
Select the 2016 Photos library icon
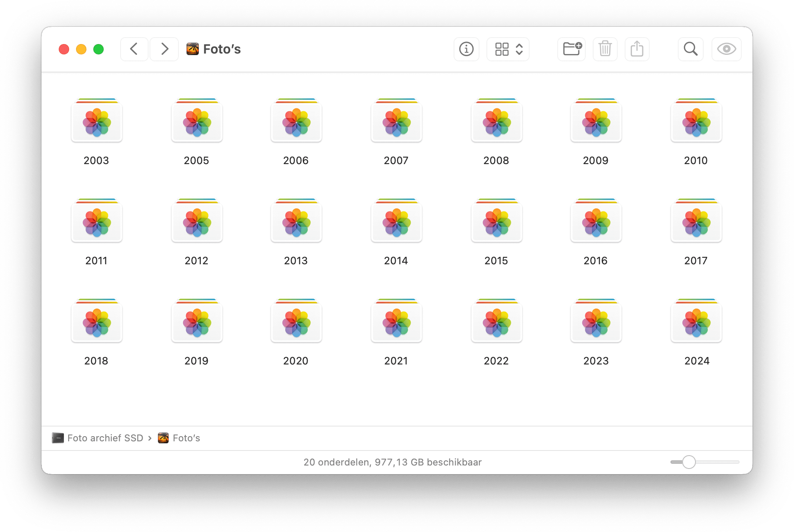[x=596, y=221]
